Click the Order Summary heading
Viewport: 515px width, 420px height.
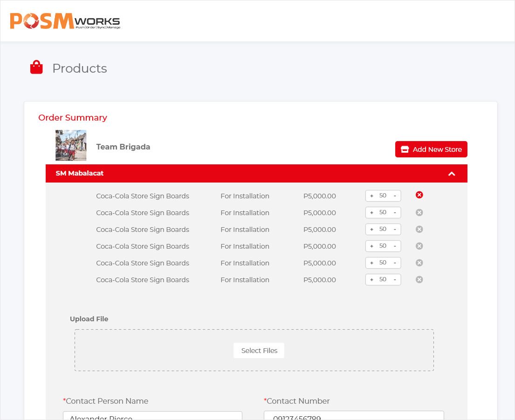(73, 117)
